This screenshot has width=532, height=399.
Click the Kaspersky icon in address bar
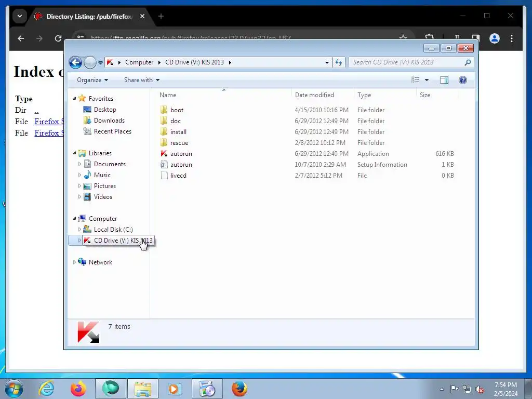110,62
